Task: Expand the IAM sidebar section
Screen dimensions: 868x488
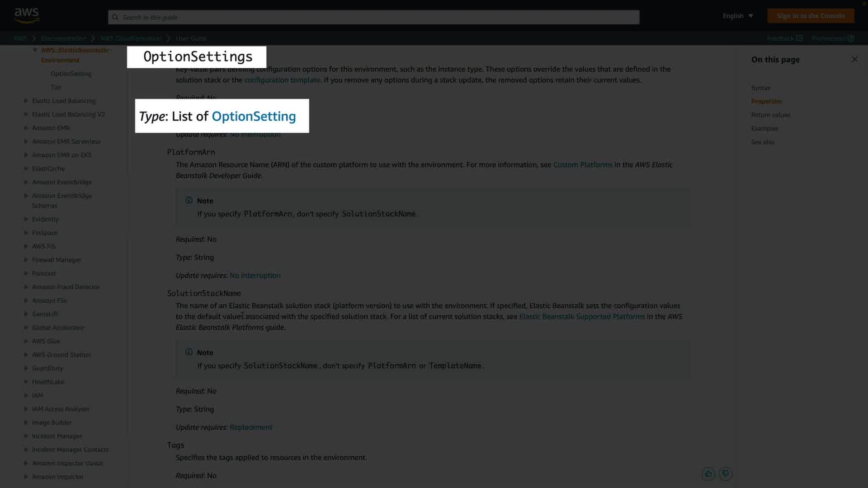Action: (26, 395)
